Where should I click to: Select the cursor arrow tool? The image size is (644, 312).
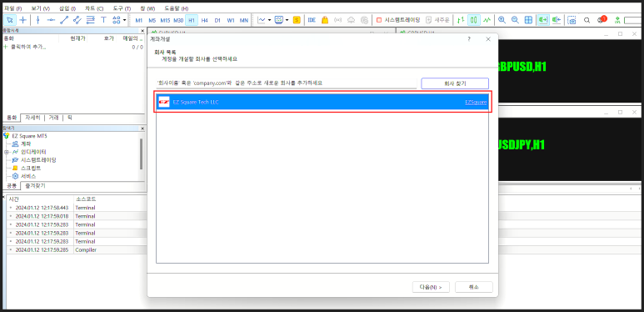pyautogui.click(x=10, y=20)
